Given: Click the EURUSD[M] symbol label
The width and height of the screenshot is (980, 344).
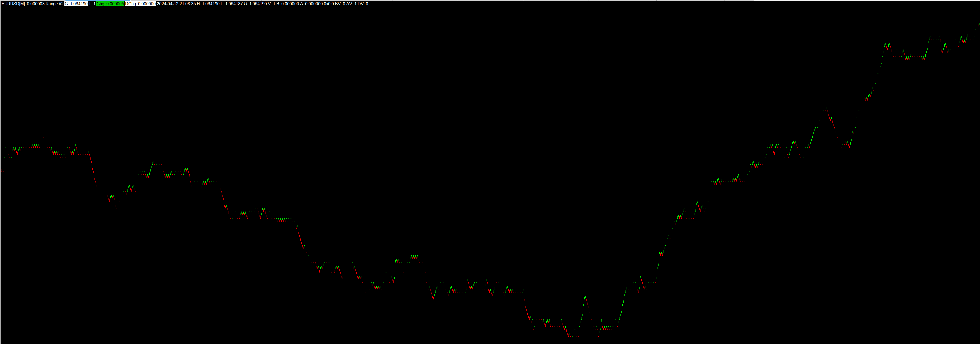Looking at the screenshot, I should (13, 4).
